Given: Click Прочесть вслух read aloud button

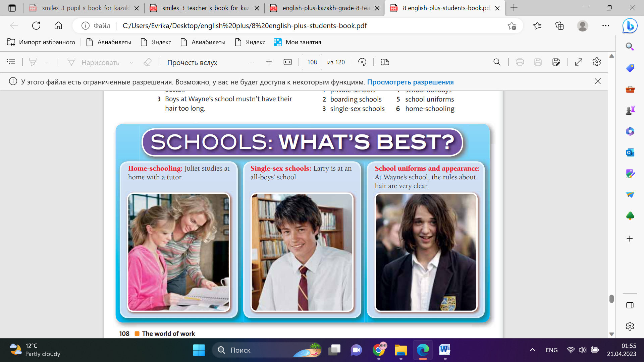Looking at the screenshot, I should [x=192, y=63].
